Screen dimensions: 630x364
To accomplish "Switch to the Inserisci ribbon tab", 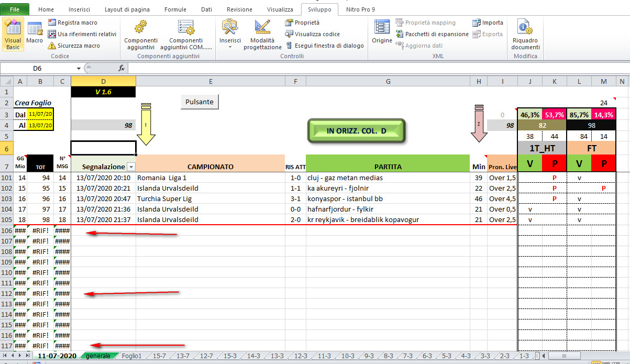I will coord(79,9).
